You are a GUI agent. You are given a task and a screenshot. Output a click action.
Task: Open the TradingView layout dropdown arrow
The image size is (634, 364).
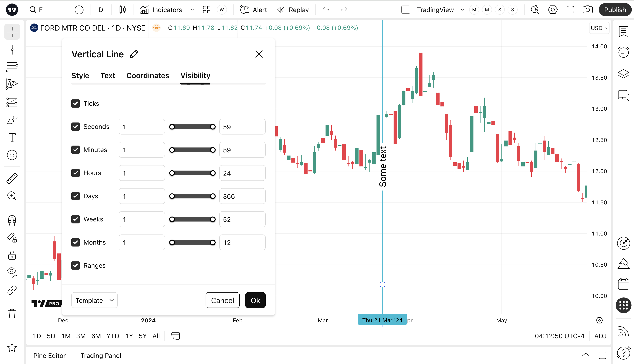[x=462, y=10]
